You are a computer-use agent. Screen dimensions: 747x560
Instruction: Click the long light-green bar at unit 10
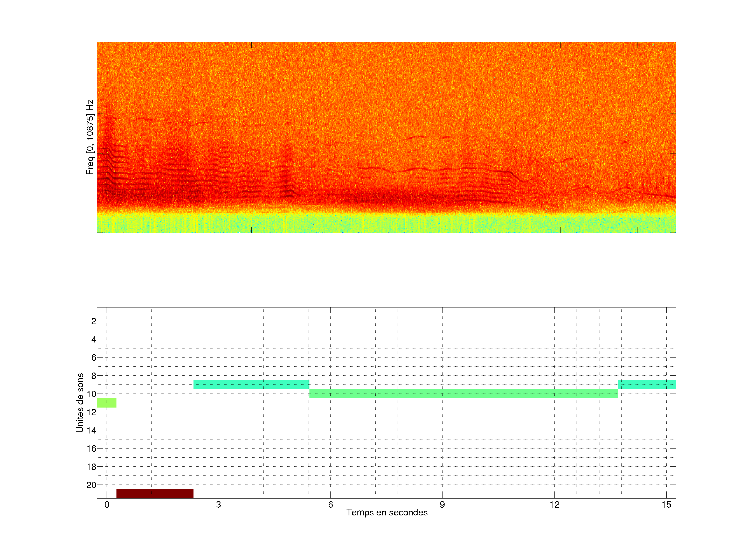pos(463,394)
